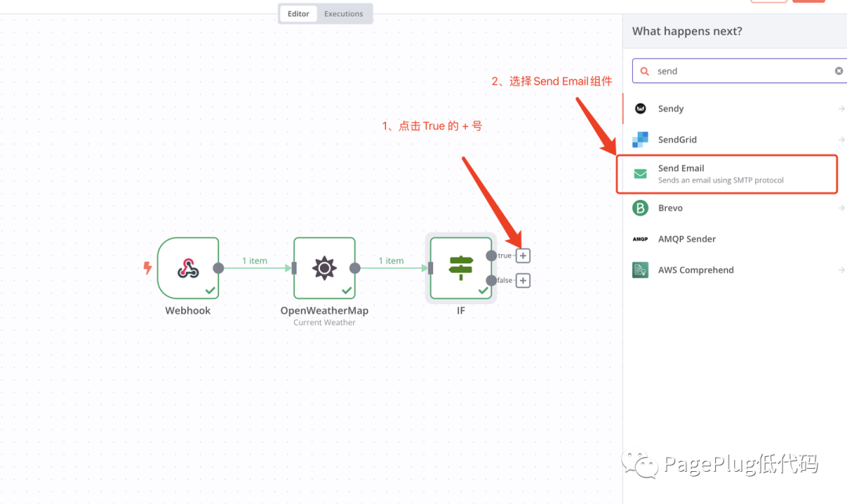Click the plus button on true output

coord(523,256)
